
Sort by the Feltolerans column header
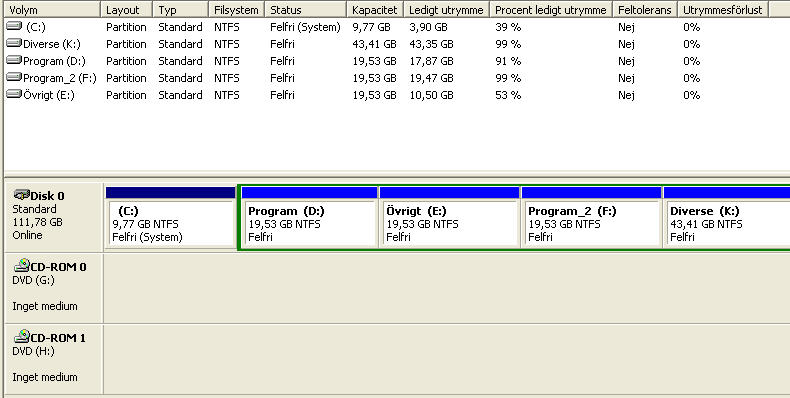[645, 10]
